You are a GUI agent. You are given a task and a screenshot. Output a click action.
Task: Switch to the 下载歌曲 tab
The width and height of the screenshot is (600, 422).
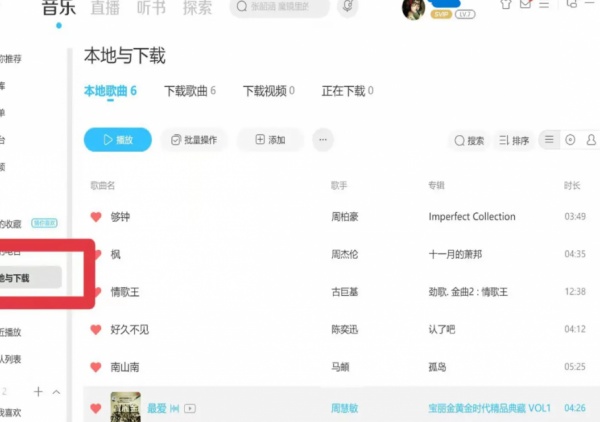[190, 91]
